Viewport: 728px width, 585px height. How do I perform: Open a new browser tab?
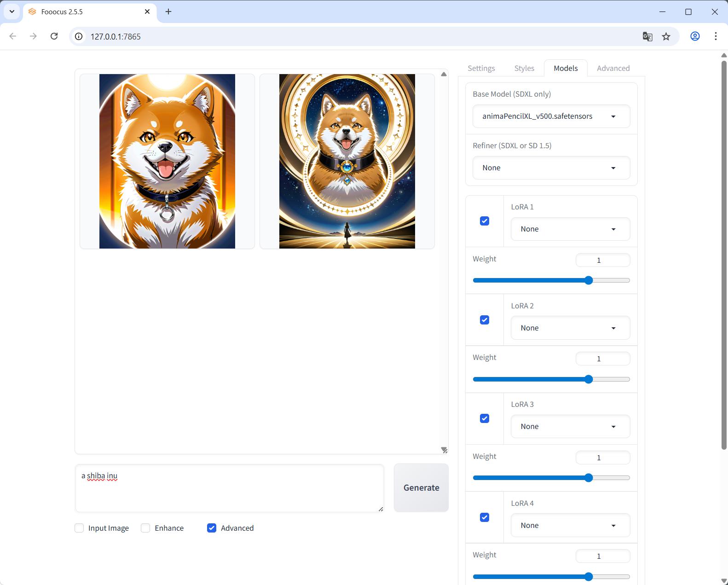click(x=168, y=12)
